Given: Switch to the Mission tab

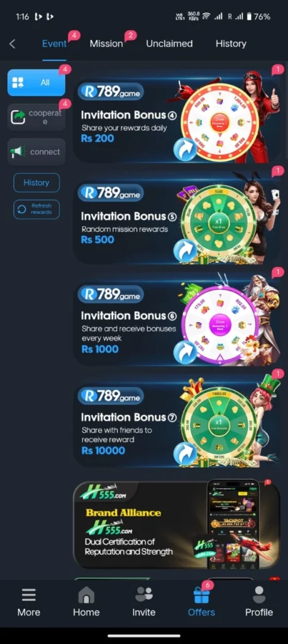Looking at the screenshot, I should pos(106,43).
